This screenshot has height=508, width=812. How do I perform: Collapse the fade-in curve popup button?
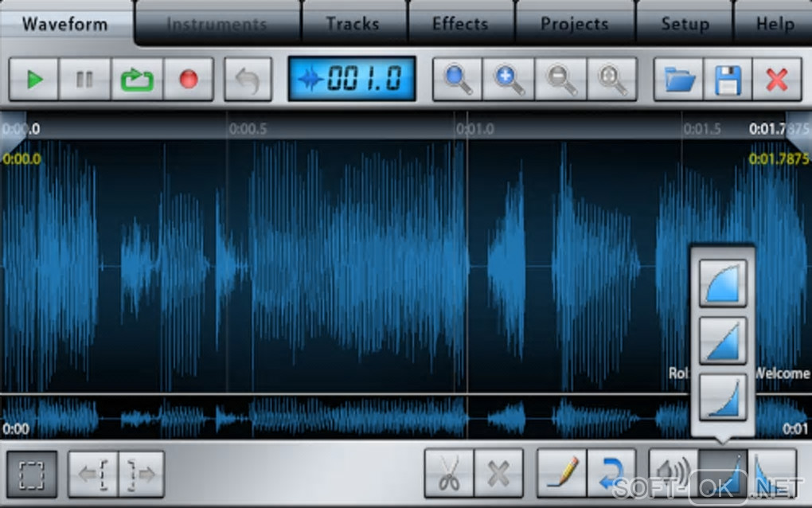click(723, 473)
